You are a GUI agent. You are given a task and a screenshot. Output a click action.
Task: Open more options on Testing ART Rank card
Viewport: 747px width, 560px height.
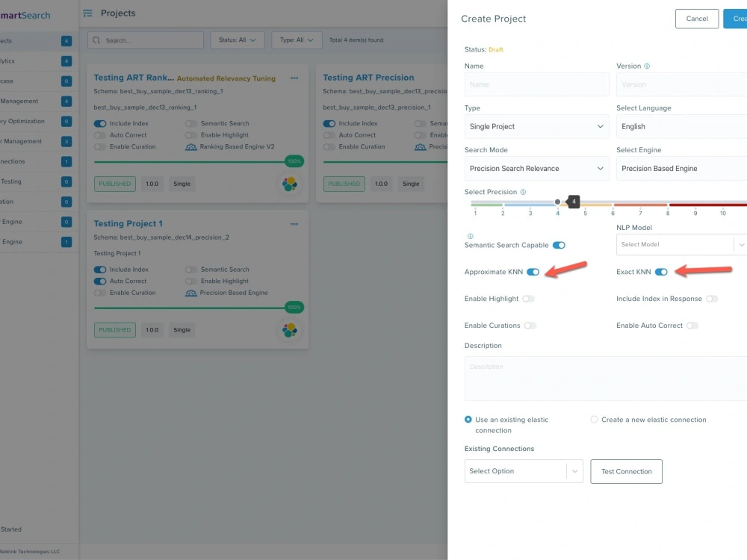[x=294, y=78]
